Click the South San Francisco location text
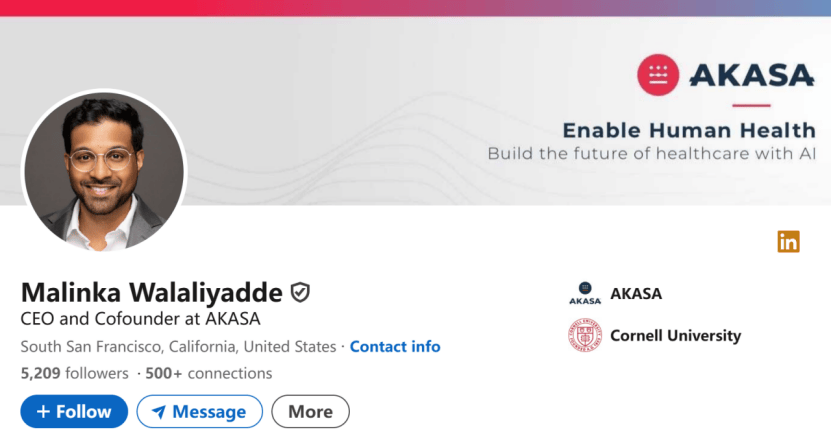This screenshot has height=448, width=832. (x=178, y=347)
